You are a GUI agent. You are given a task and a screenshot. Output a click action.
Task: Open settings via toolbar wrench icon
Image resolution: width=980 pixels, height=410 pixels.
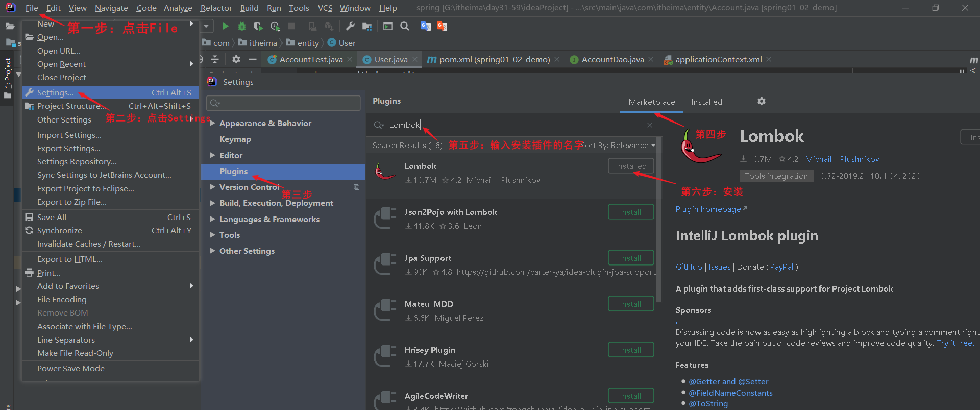click(x=350, y=26)
